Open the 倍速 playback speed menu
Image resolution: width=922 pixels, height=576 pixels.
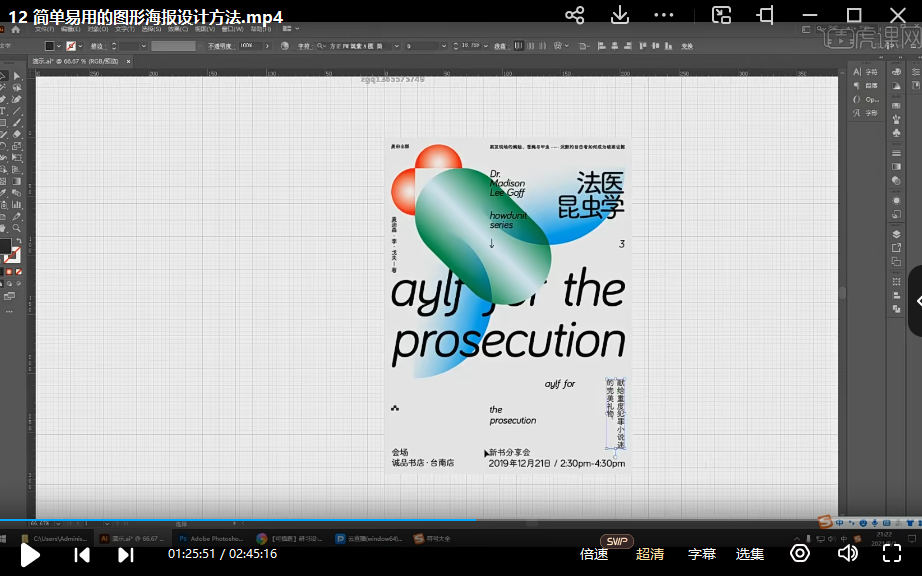pyautogui.click(x=594, y=554)
